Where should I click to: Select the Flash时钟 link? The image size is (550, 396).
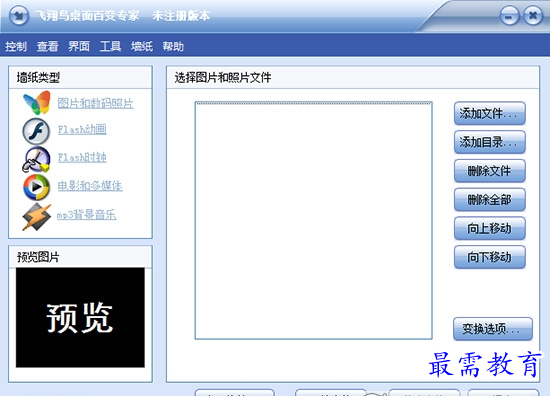[82, 157]
